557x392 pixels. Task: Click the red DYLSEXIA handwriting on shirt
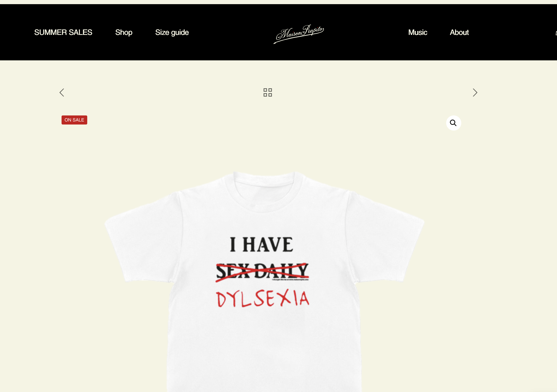[262, 298]
